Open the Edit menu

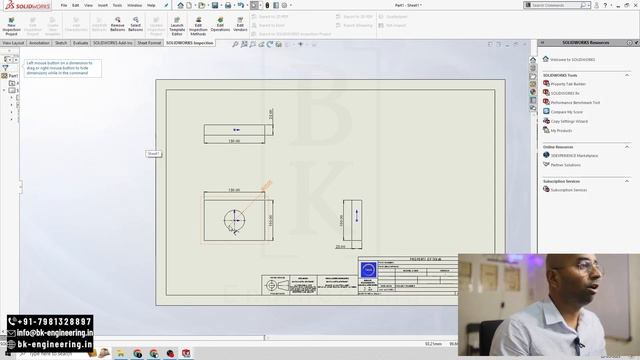76,5
